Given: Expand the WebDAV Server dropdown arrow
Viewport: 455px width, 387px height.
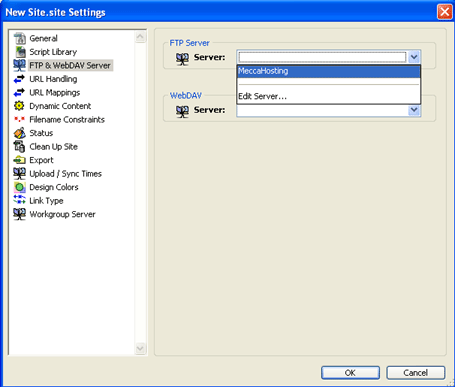Looking at the screenshot, I should [x=414, y=110].
